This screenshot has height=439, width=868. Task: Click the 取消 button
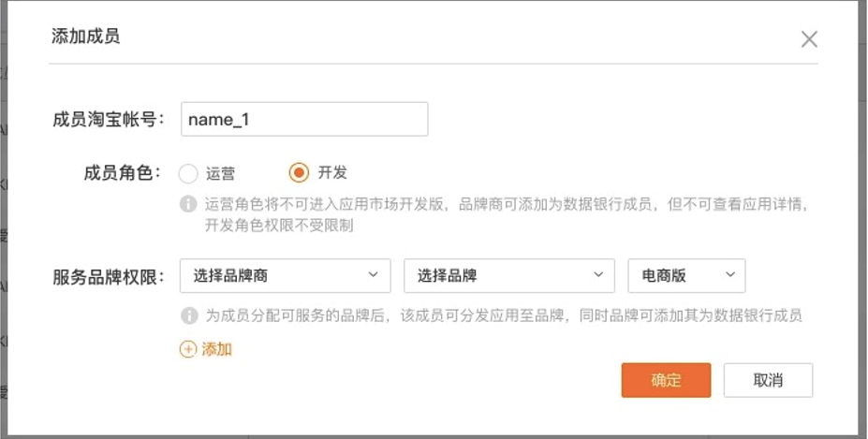767,380
